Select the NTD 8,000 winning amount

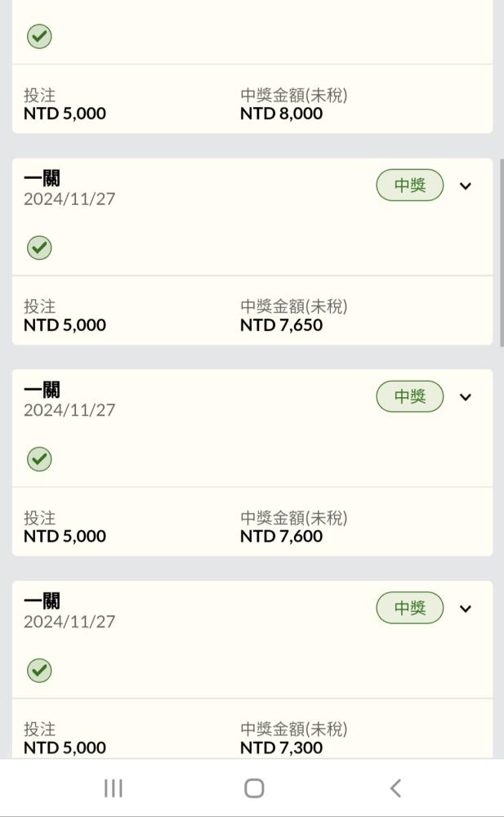(281, 114)
